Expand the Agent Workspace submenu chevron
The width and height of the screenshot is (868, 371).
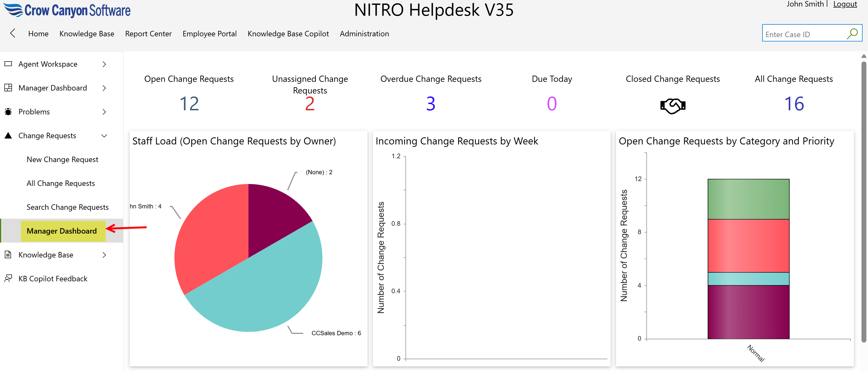click(x=104, y=64)
